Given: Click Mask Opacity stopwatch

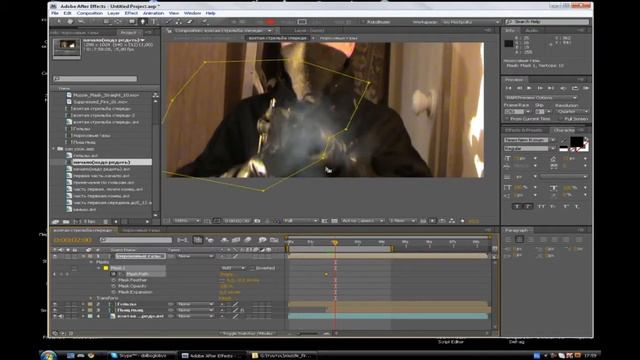Looking at the screenshot, I should pos(114,287).
